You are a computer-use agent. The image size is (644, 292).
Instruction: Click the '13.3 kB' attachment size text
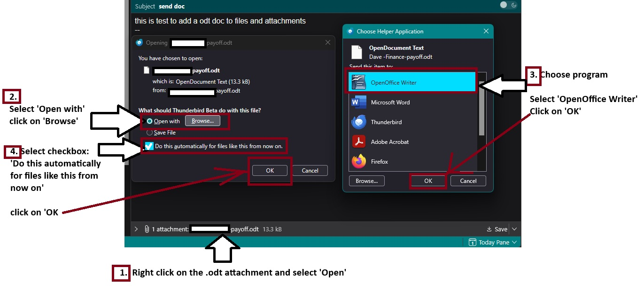[272, 229]
